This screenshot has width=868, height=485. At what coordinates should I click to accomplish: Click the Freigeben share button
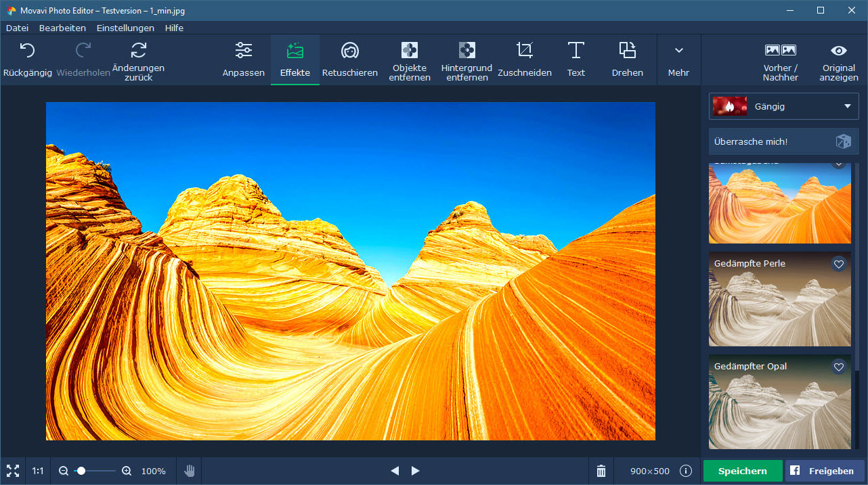point(825,471)
